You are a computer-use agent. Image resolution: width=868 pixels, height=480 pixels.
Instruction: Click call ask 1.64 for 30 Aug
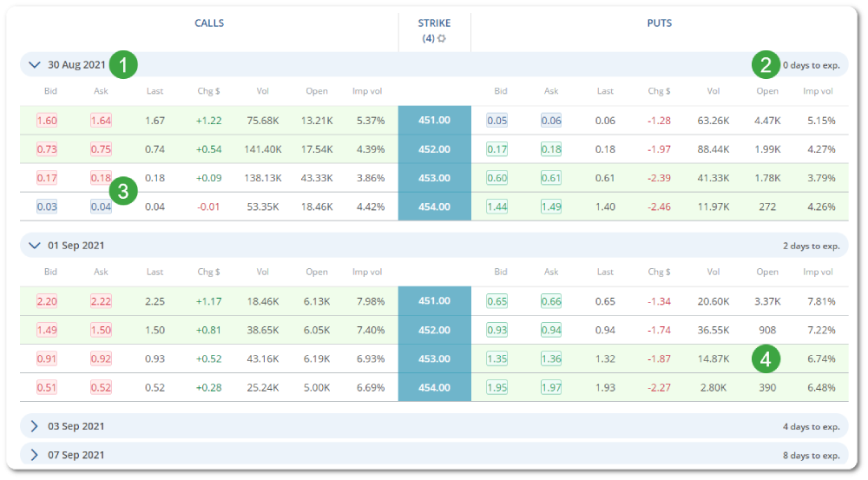pyautogui.click(x=101, y=121)
